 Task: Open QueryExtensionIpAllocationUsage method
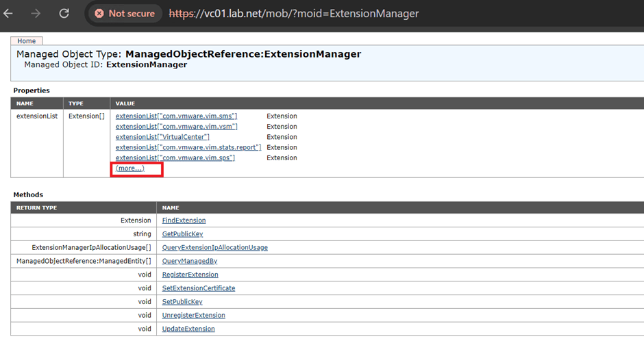pyautogui.click(x=214, y=247)
